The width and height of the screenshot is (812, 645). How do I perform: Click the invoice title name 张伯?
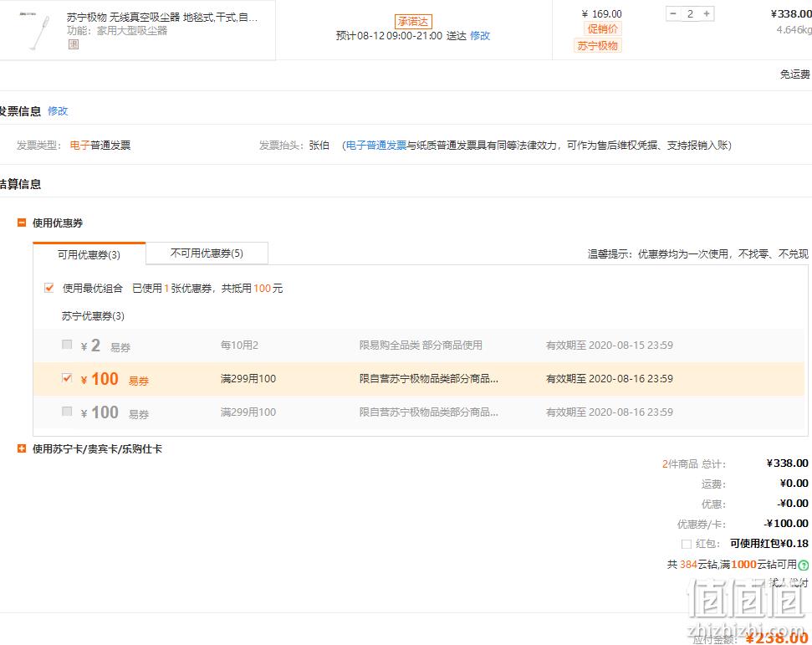click(319, 146)
